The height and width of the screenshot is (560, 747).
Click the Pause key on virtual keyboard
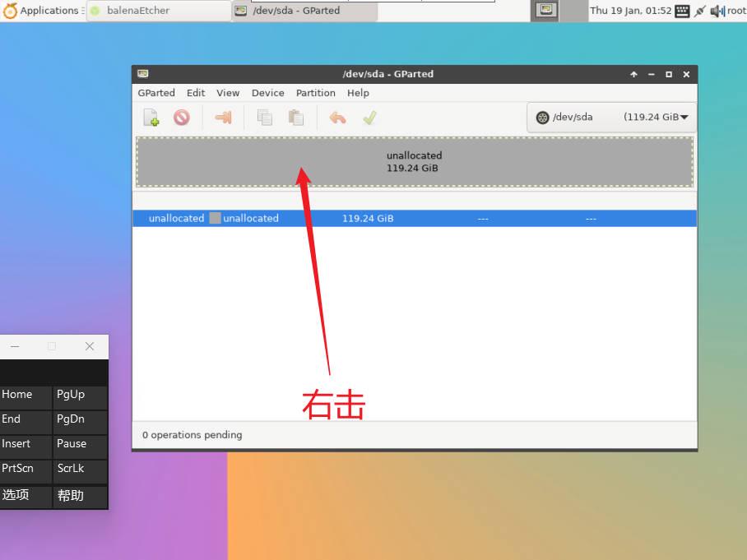(x=81, y=447)
